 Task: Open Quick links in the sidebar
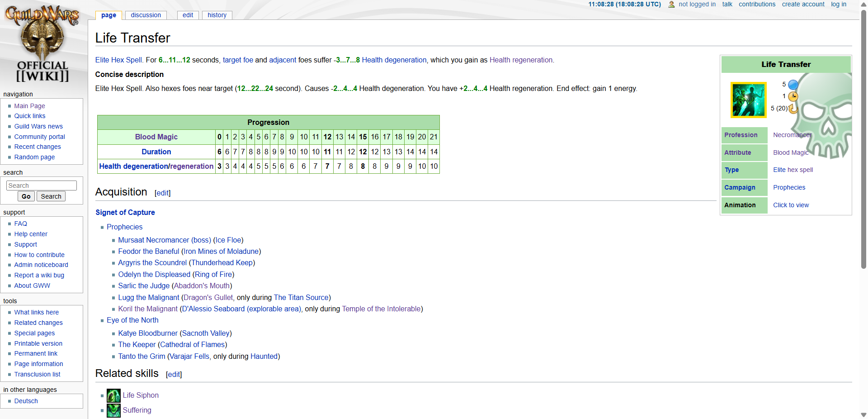pos(30,116)
